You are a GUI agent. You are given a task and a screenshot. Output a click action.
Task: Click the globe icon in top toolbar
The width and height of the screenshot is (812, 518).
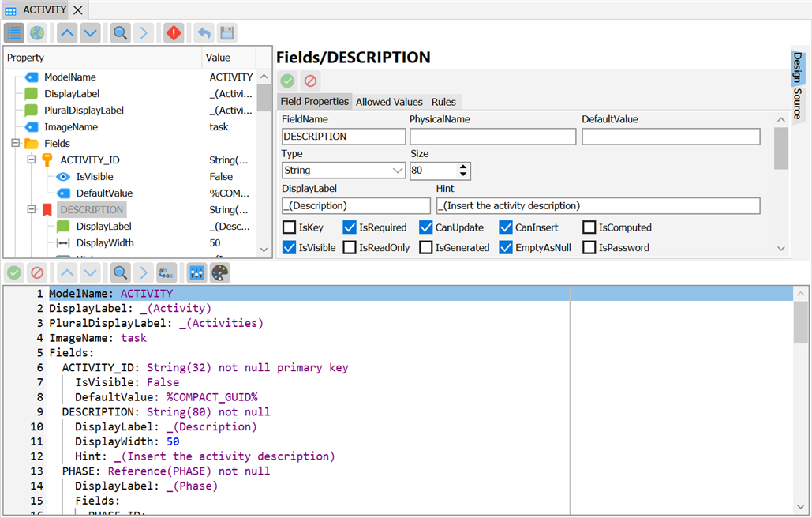click(37, 33)
